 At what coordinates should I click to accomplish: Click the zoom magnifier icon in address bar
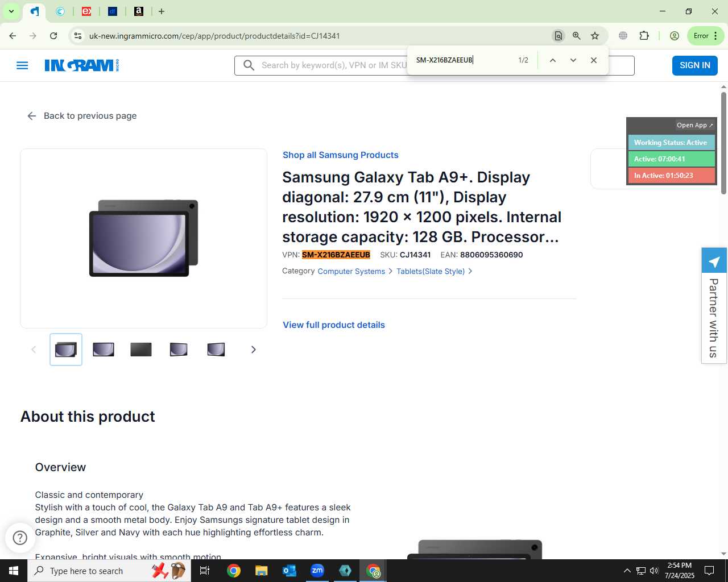coord(577,36)
